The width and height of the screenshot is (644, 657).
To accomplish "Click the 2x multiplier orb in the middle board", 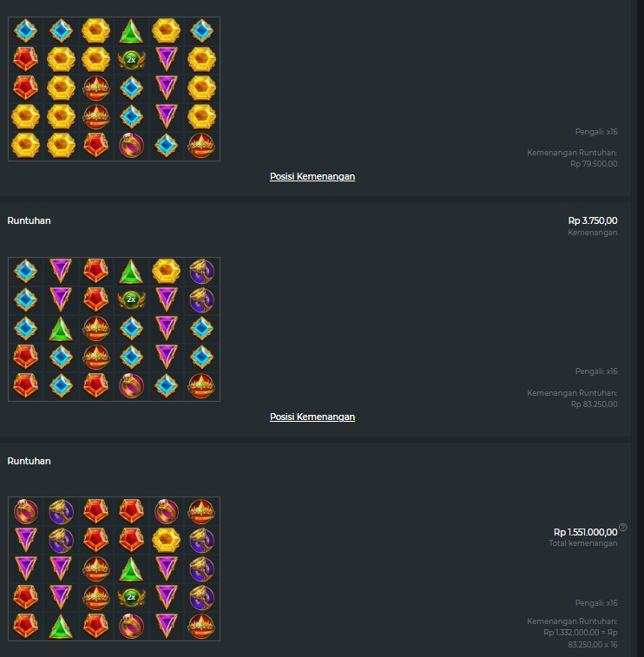I will point(131,299).
